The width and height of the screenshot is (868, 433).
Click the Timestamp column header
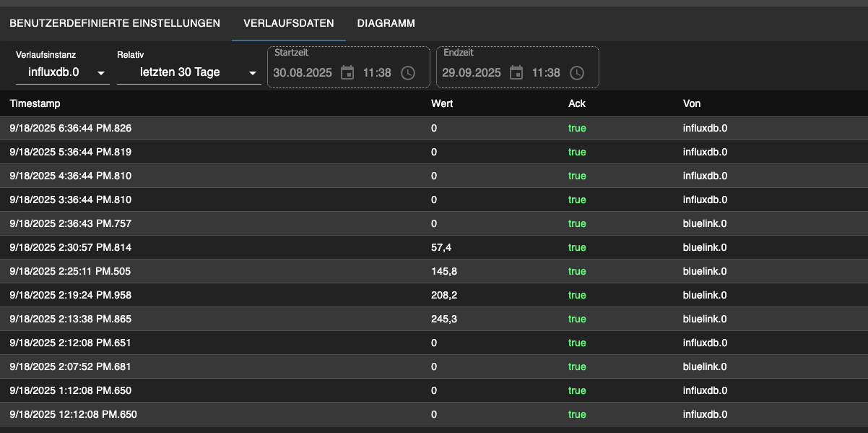point(35,103)
